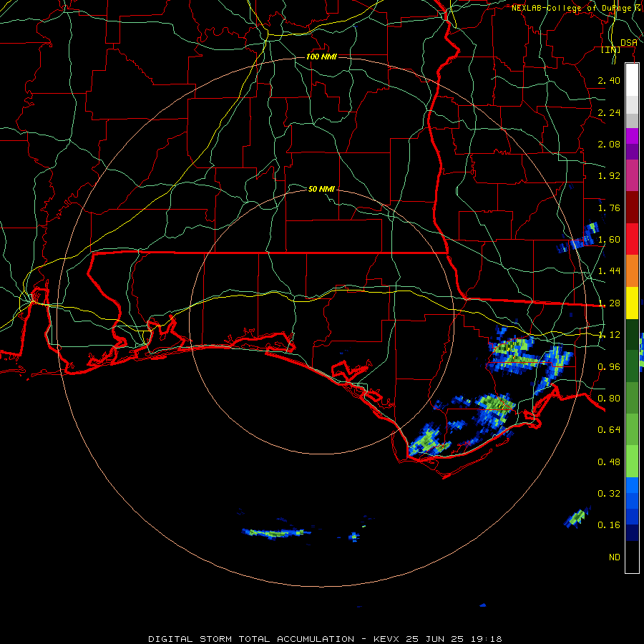Click the dark green legend swatch
Screen dimensions: 644x644
pyautogui.click(x=632, y=334)
